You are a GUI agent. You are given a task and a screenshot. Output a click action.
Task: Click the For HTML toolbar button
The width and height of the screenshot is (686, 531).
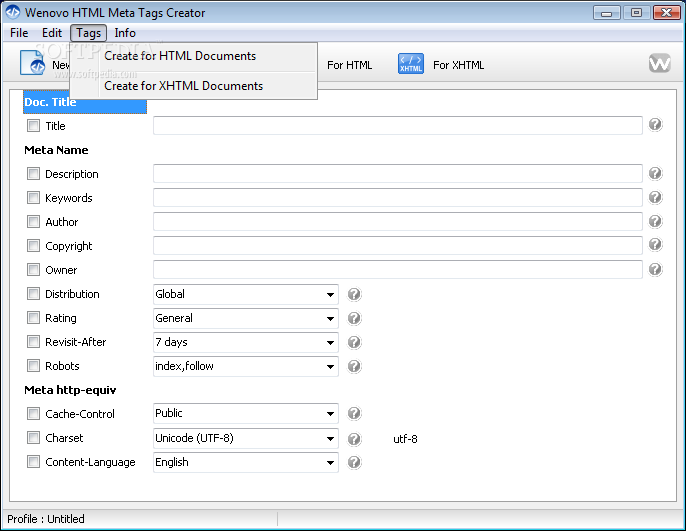click(x=349, y=65)
